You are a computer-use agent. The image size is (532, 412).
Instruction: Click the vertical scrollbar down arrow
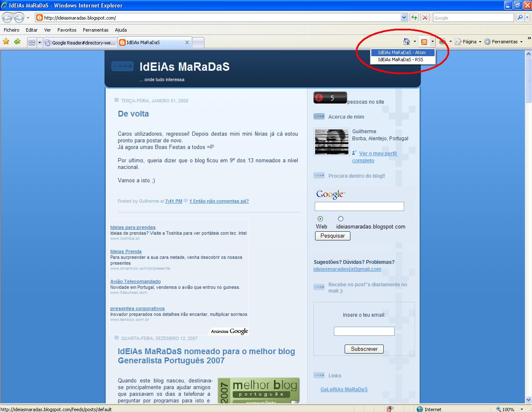529,400
